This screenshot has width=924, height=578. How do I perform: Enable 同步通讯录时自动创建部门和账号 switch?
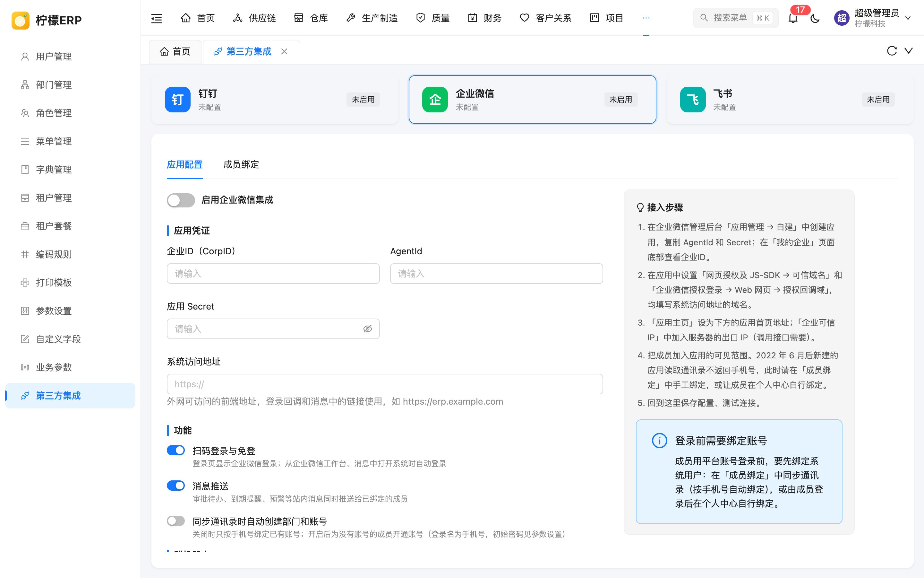pyautogui.click(x=175, y=521)
